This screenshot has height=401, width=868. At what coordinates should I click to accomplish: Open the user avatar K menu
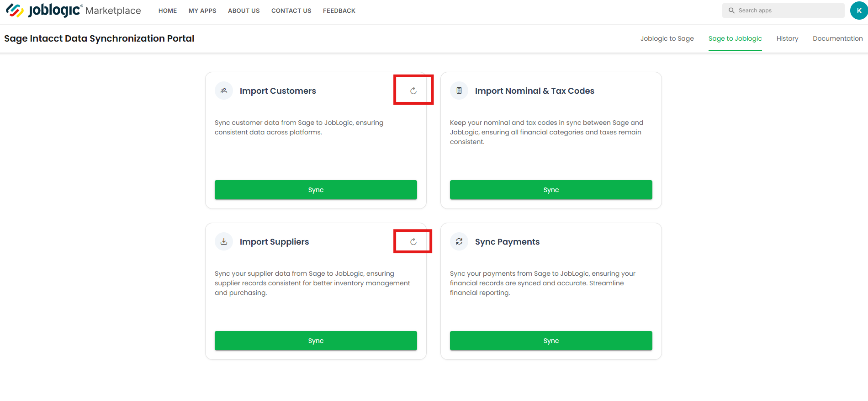859,11
